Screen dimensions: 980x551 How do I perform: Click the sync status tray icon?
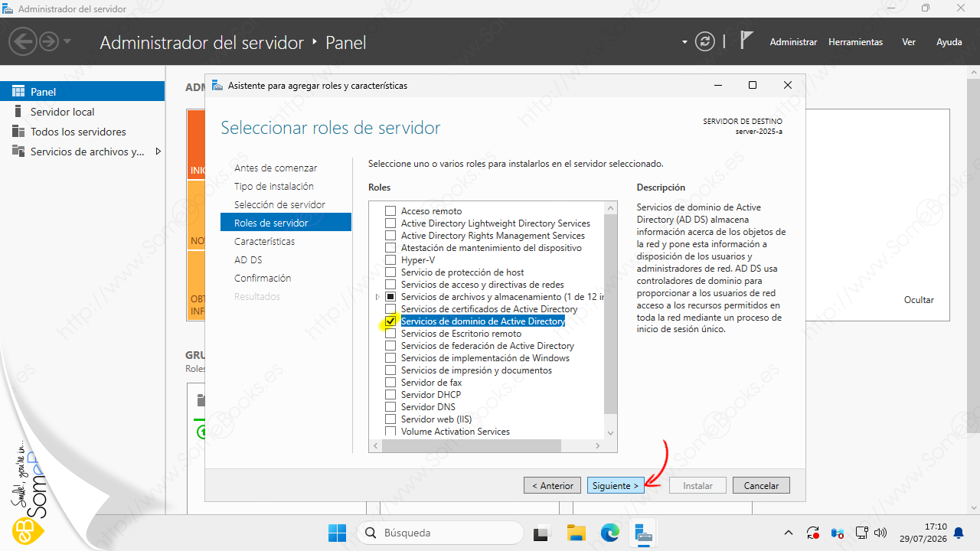coord(813,533)
